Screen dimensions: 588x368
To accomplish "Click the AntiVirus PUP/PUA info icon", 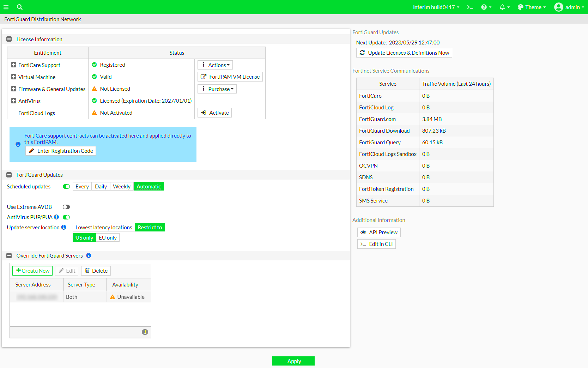I will (56, 217).
